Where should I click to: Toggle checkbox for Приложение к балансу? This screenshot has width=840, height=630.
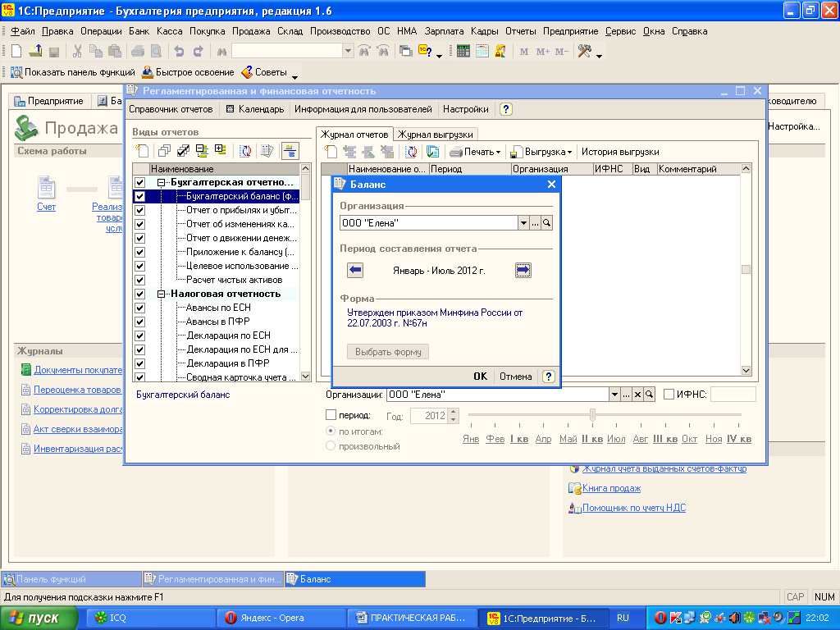click(x=139, y=252)
